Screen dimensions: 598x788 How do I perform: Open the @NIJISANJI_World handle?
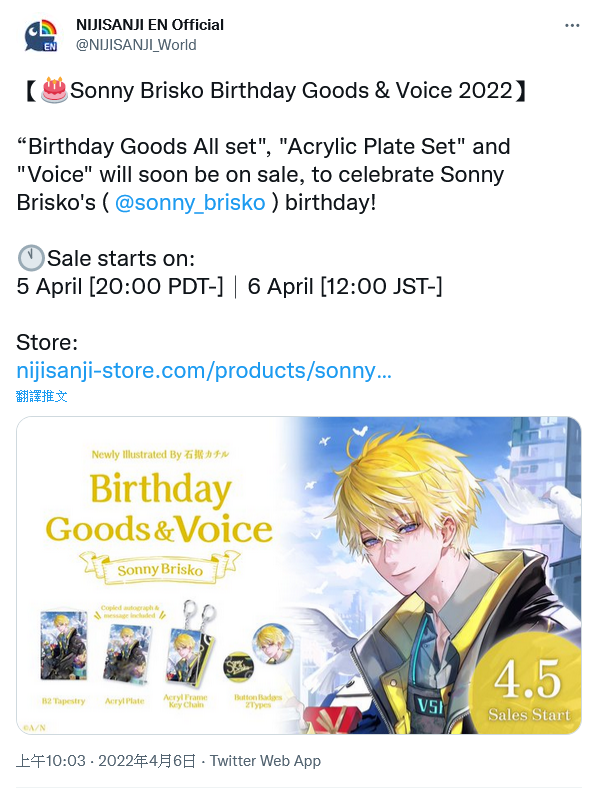[136, 45]
